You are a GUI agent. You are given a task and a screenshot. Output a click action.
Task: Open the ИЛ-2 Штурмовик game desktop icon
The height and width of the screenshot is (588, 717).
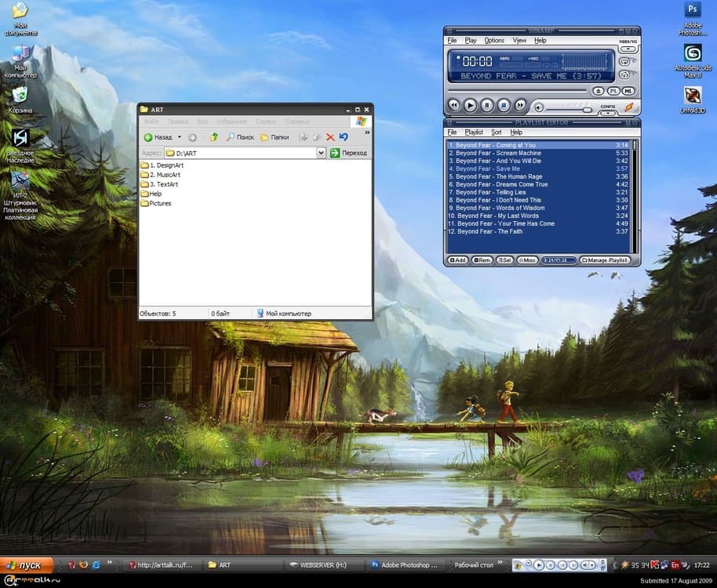click(x=20, y=196)
